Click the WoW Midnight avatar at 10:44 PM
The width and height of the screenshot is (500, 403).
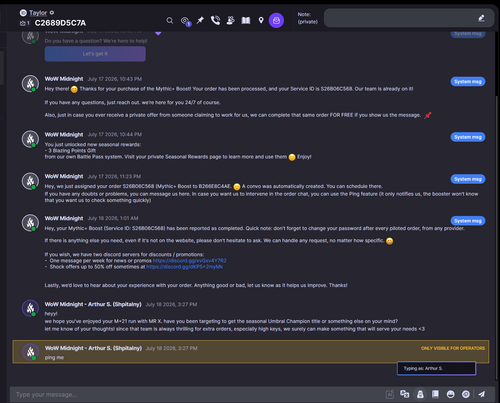point(30,139)
